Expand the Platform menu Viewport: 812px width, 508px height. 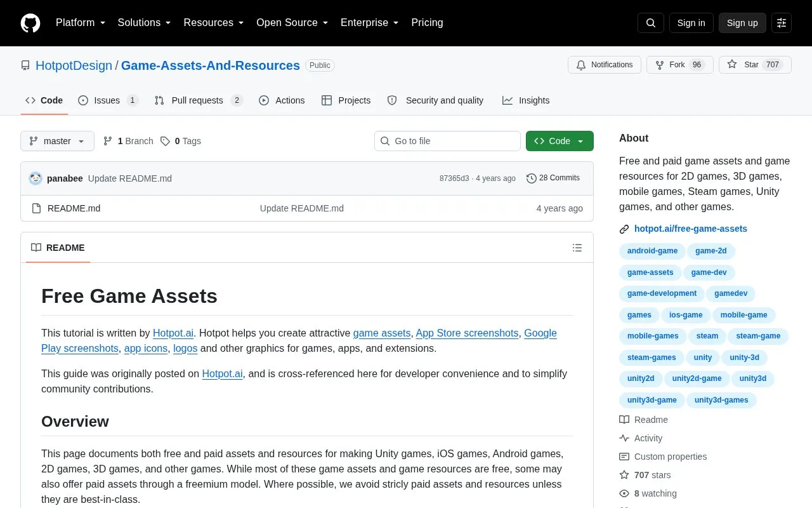click(x=81, y=23)
